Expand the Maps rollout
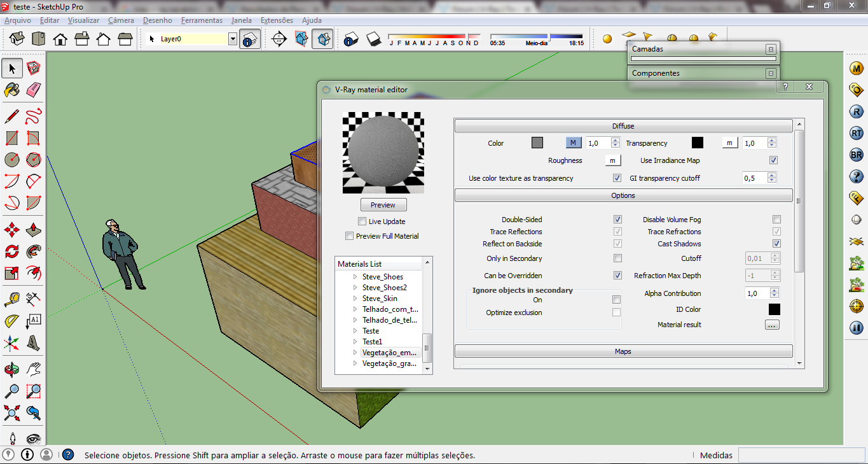The image size is (868, 464). click(623, 351)
